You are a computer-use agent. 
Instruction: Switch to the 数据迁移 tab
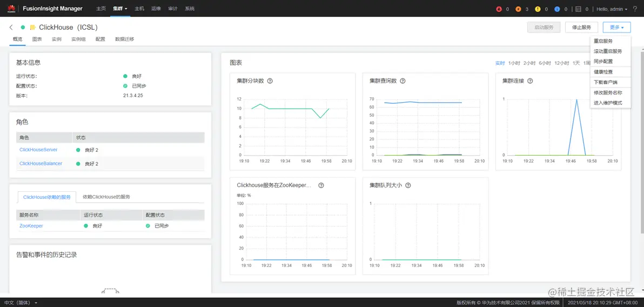(x=124, y=39)
